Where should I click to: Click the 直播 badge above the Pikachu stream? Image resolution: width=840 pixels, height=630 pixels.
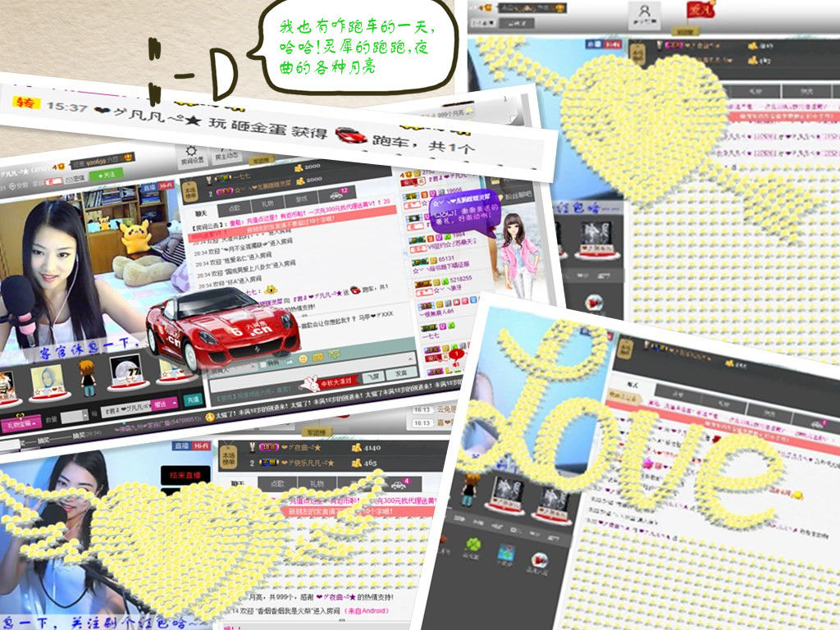pos(149,187)
